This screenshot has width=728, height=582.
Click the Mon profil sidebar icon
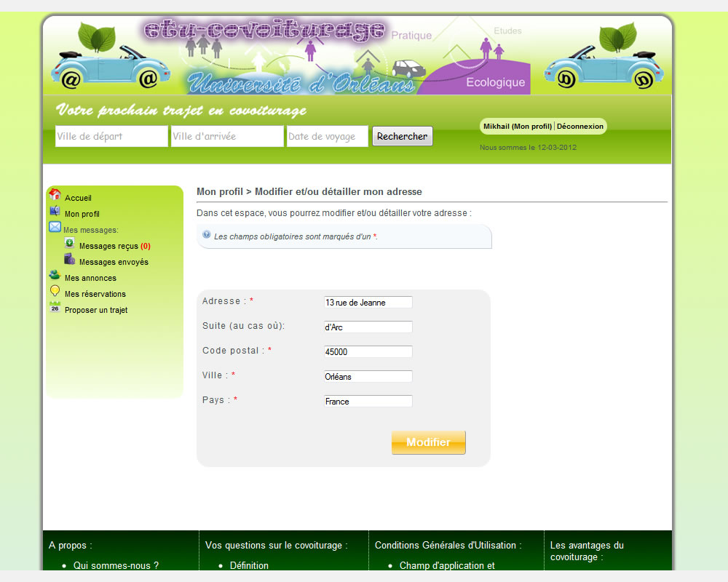[55, 211]
